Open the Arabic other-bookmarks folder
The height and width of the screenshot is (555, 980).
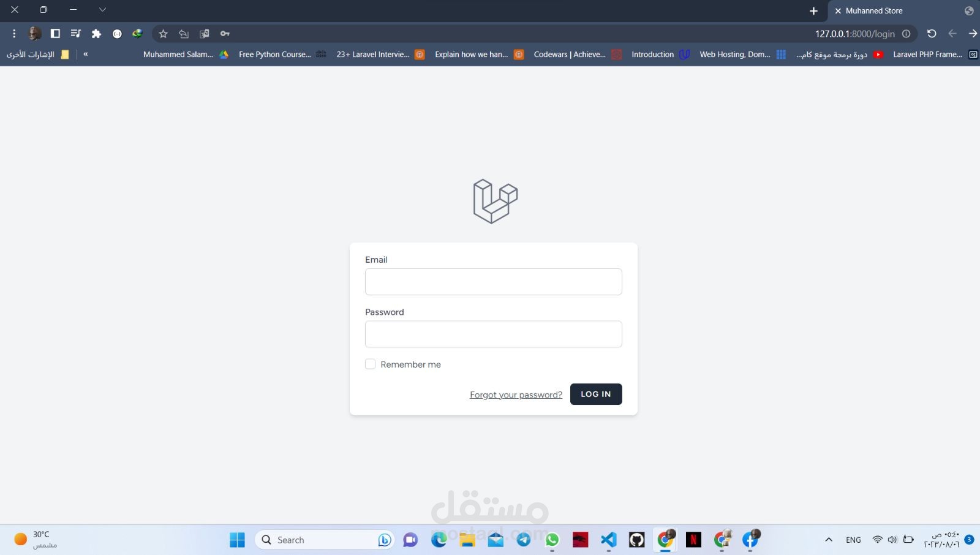pos(37,55)
